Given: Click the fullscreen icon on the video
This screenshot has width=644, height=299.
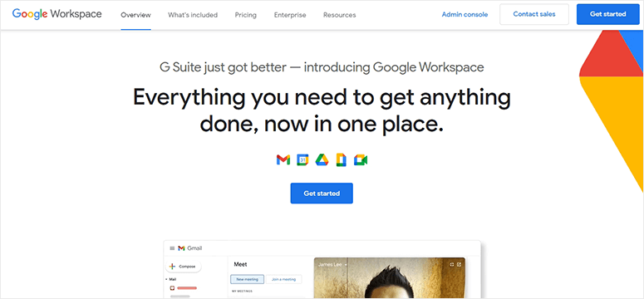Looking at the screenshot, I should coord(452,264).
